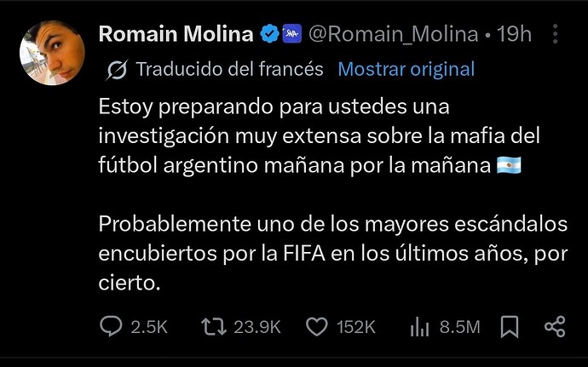Viewport: 588px width, 367px height.
Task: Click the share icon
Action: pos(555,326)
